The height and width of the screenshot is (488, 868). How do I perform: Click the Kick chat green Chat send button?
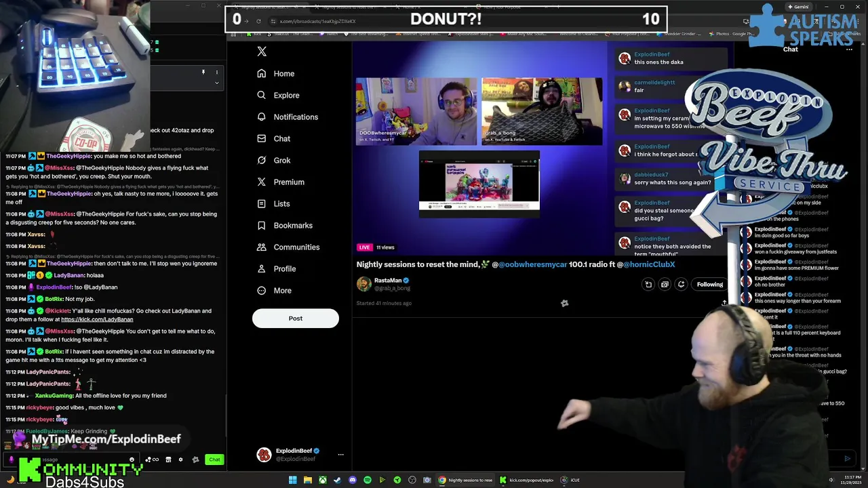[x=214, y=460]
